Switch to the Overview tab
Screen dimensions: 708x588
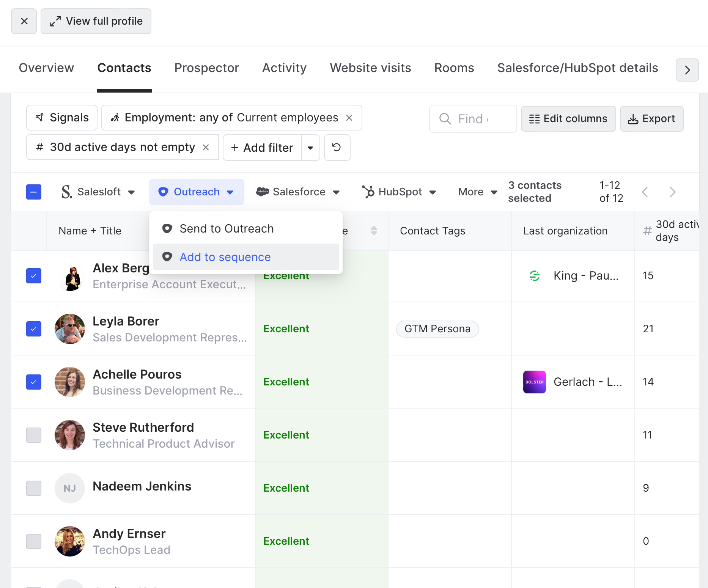[x=46, y=68]
